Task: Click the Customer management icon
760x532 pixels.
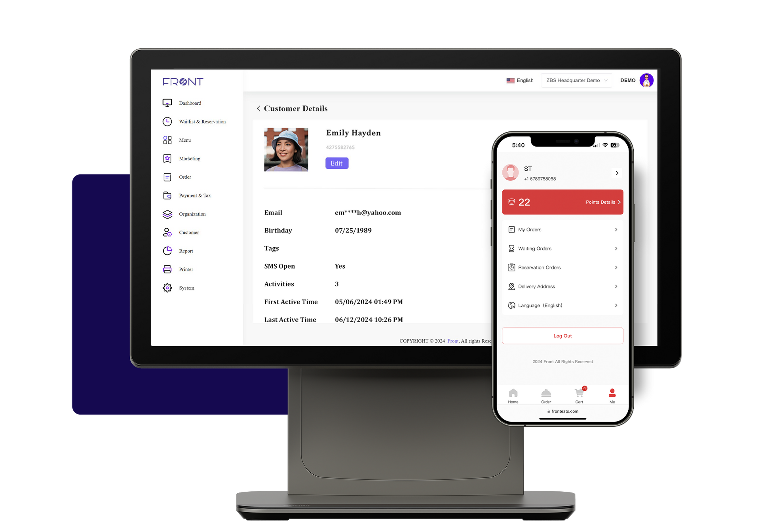Action: [167, 232]
